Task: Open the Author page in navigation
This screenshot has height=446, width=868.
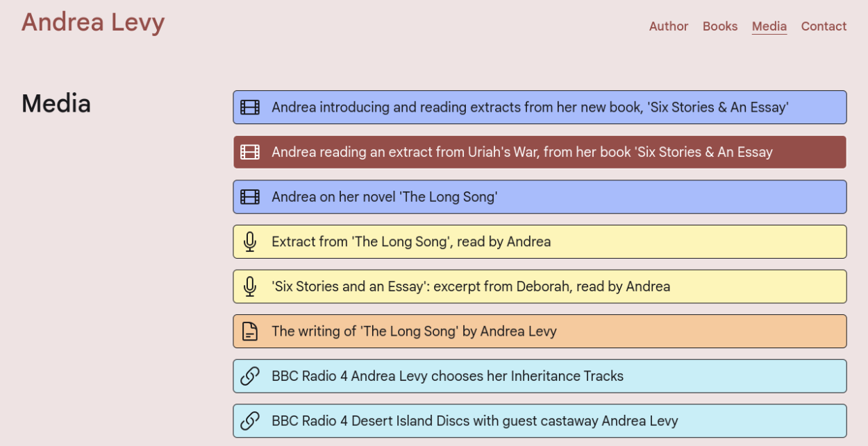Action: click(669, 26)
